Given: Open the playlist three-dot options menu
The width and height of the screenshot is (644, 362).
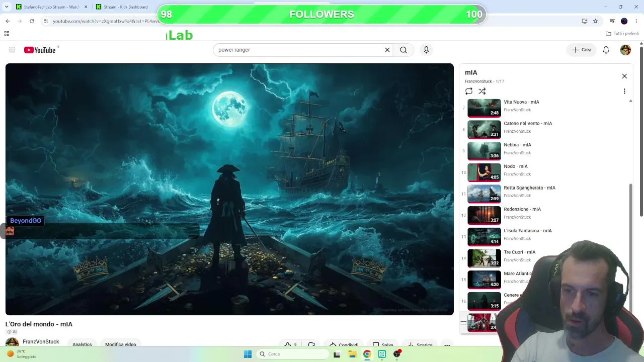Looking at the screenshot, I should [624, 91].
